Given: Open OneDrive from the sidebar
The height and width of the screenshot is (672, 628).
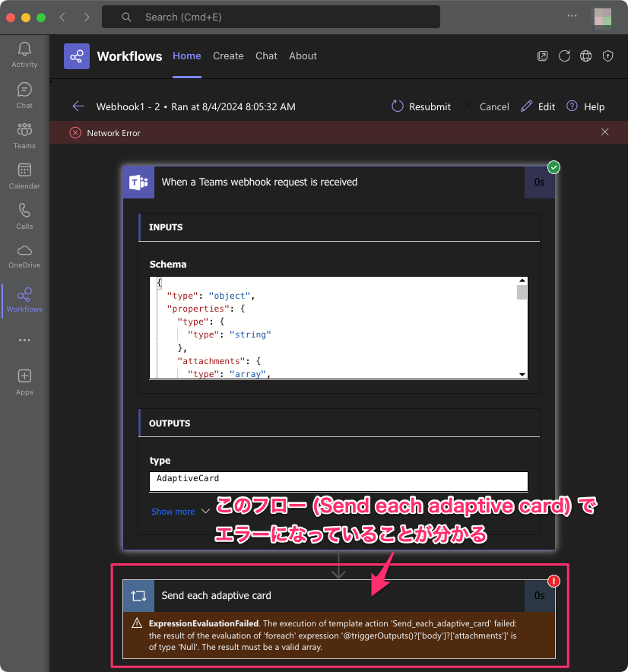Looking at the screenshot, I should tap(24, 257).
